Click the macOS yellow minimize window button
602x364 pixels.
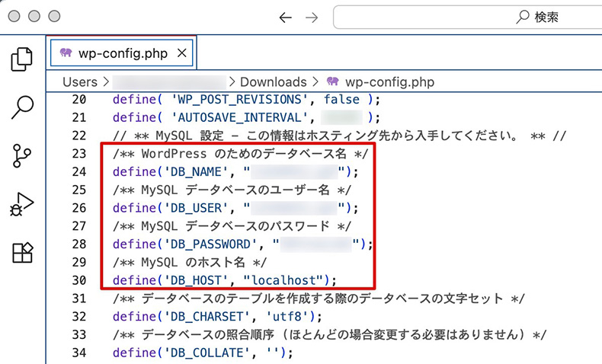click(34, 16)
